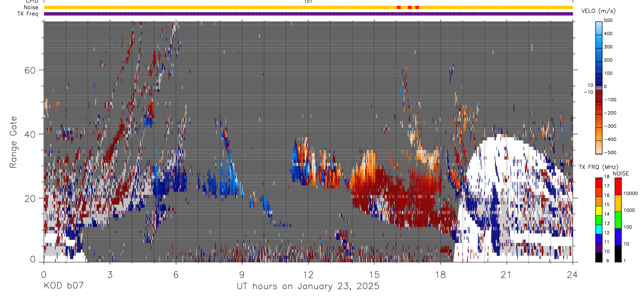
Task: Select the green 13–14 MHz TX frequency swatch
Action: coord(598,219)
